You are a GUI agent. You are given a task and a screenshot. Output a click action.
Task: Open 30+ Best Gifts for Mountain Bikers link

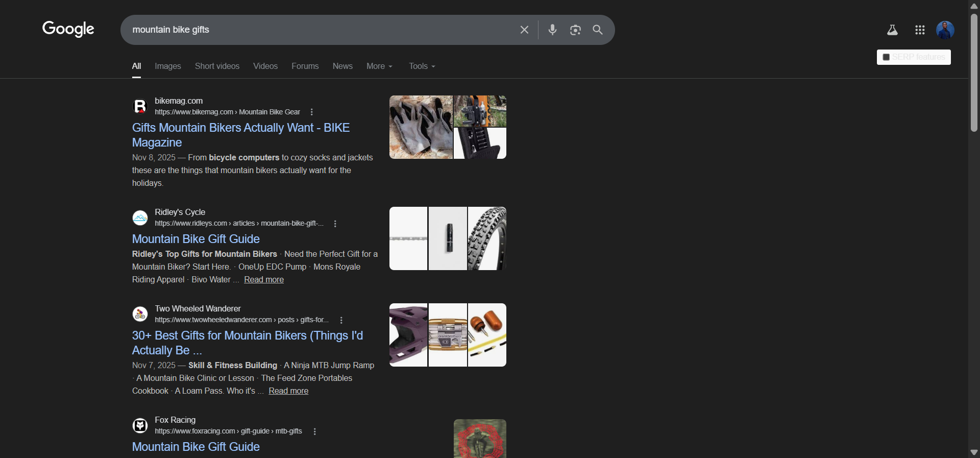point(248,343)
